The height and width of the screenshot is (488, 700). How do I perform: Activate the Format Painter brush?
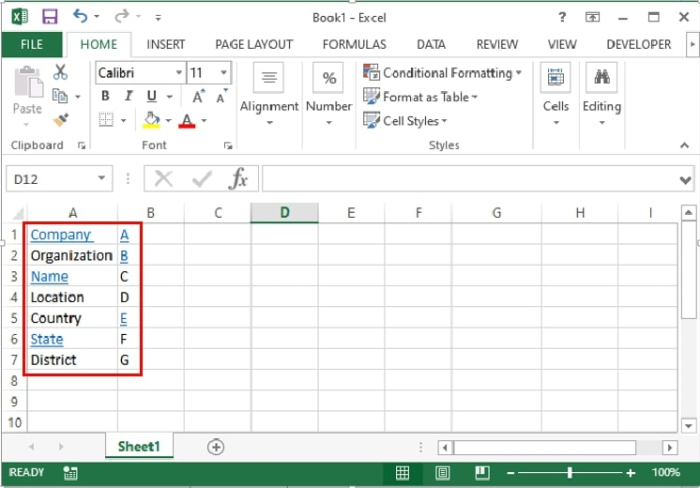point(60,119)
